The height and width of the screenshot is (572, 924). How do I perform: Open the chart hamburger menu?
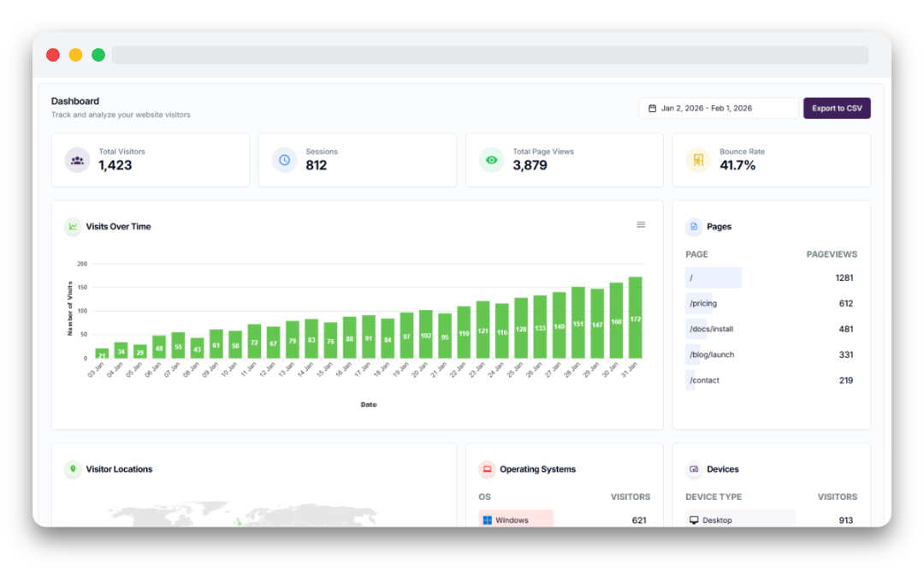point(641,224)
